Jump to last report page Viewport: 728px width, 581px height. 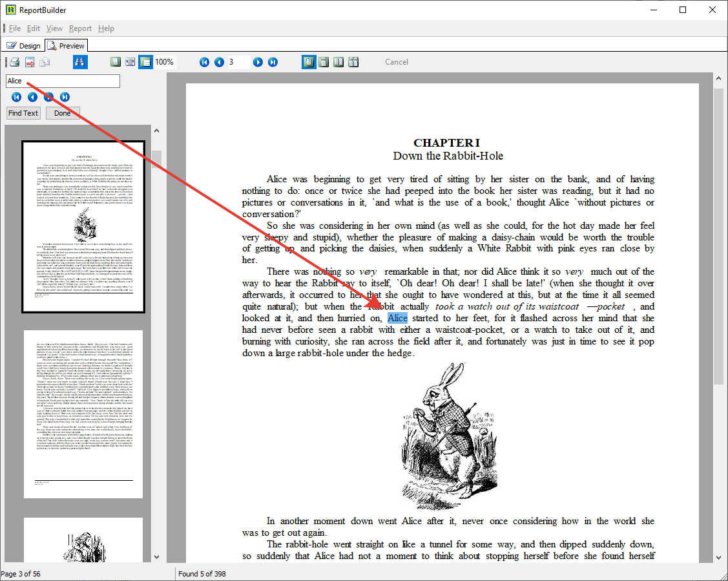273,62
